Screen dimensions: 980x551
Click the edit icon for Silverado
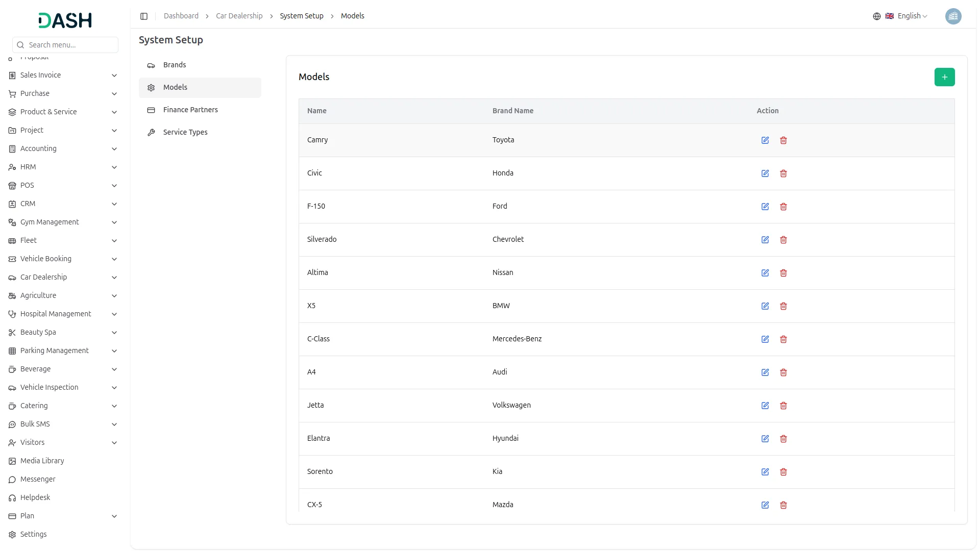pos(765,240)
